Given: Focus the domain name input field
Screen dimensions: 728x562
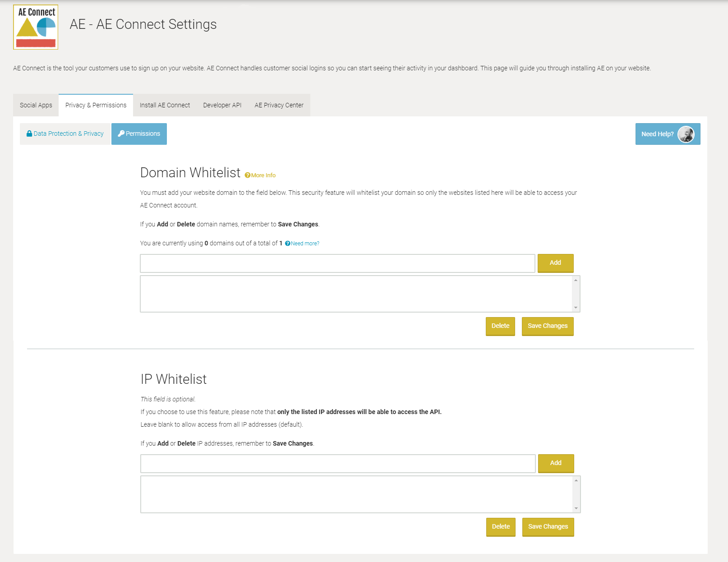Looking at the screenshot, I should [x=337, y=263].
